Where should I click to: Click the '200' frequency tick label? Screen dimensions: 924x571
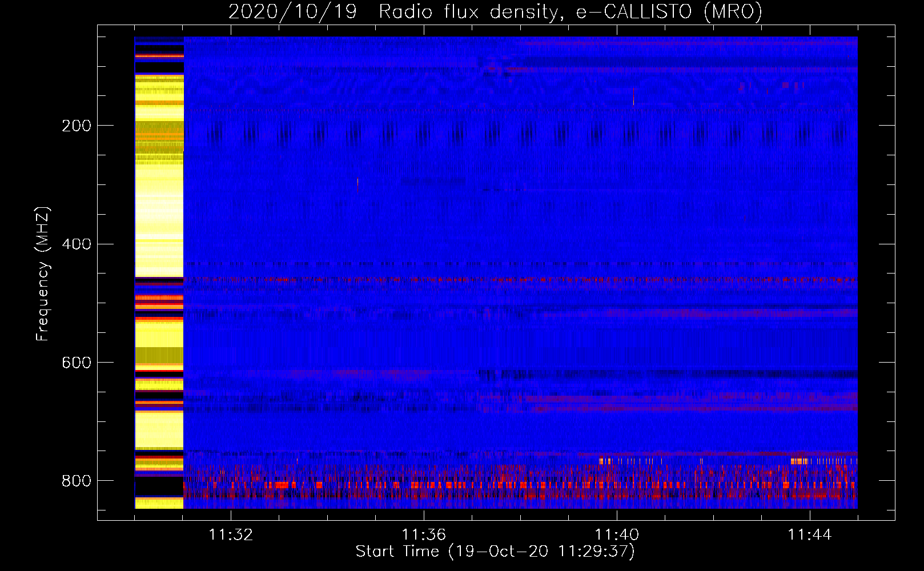tap(77, 126)
